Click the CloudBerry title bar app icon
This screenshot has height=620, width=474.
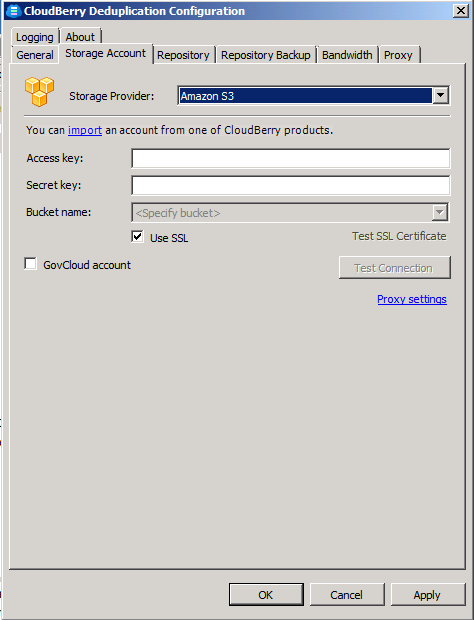click(13, 11)
